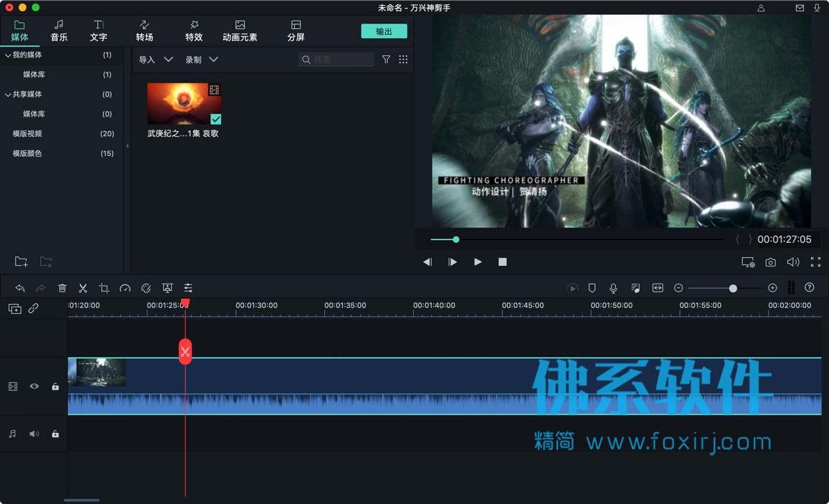Viewport: 829px width, 504px height.
Task: Record voiceover with the microphone icon
Action: 613,288
